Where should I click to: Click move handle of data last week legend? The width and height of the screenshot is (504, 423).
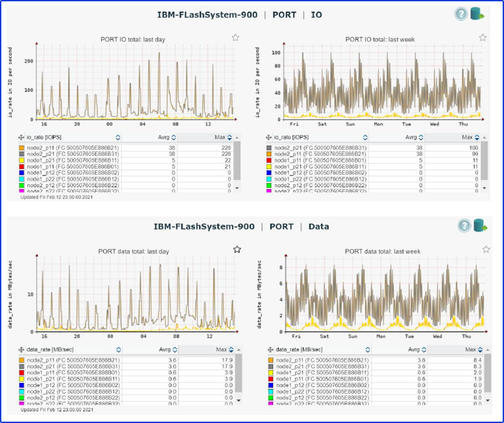[x=270, y=349]
